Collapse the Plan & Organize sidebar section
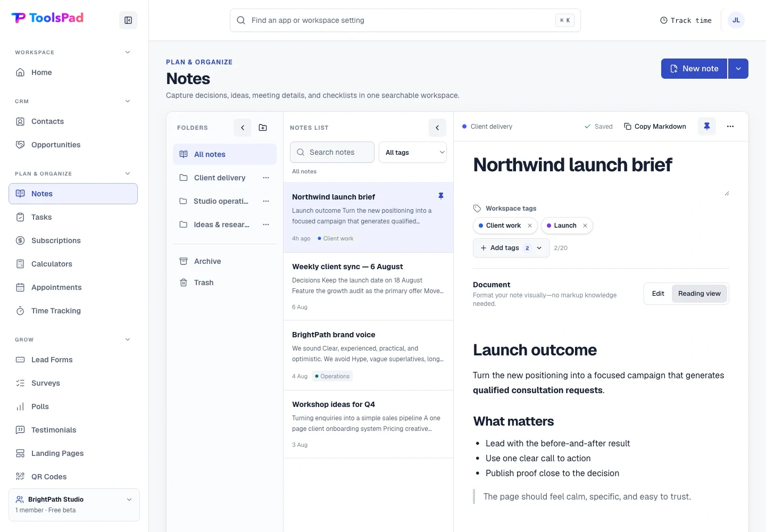Screen dimensions: 766x532 click(x=128, y=173)
